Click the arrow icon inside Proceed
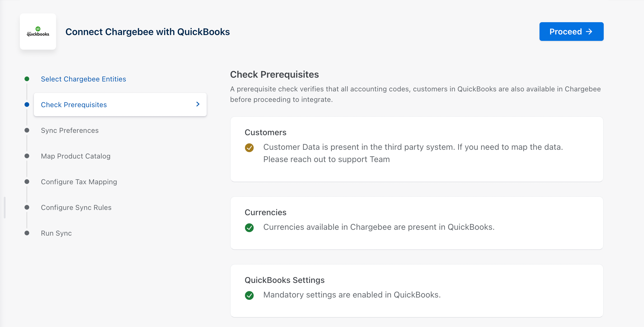This screenshot has height=327, width=644. tap(589, 32)
